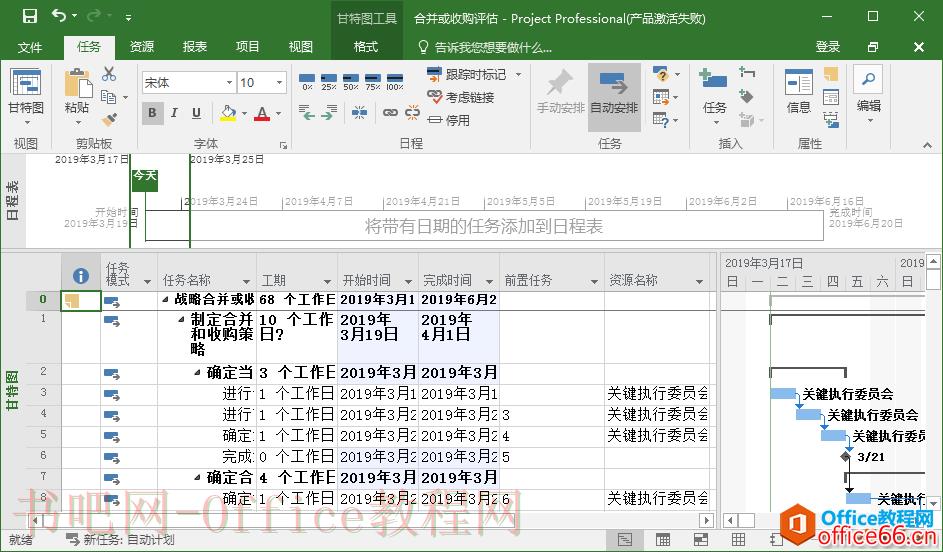This screenshot has width=943, height=552.
Task: Click the Save icon in quick access toolbar
Action: click(x=29, y=16)
